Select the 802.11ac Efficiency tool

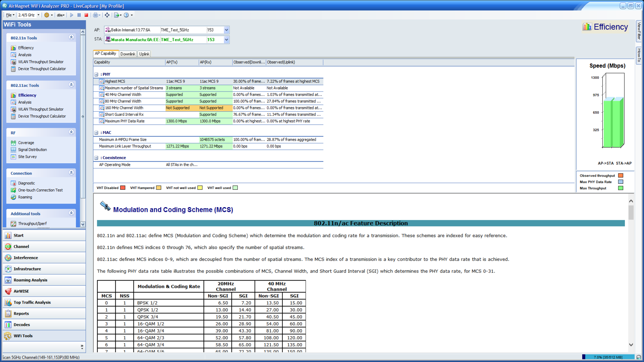(26, 95)
